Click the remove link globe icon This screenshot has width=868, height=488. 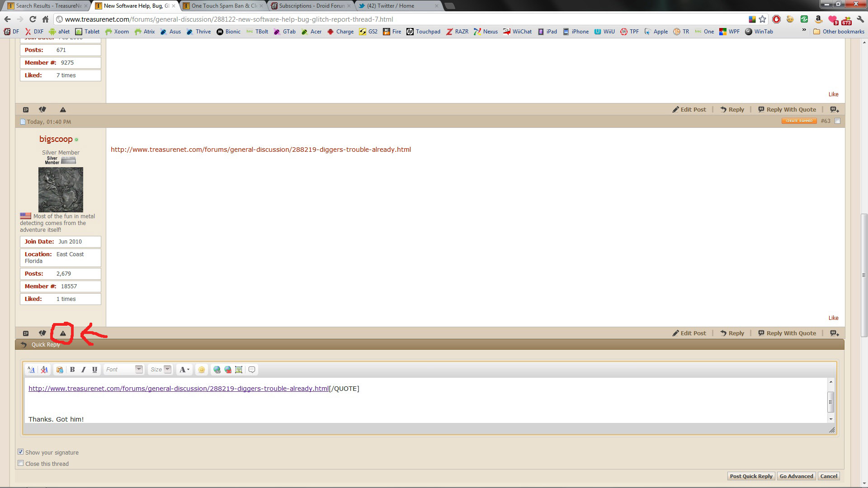tap(228, 370)
